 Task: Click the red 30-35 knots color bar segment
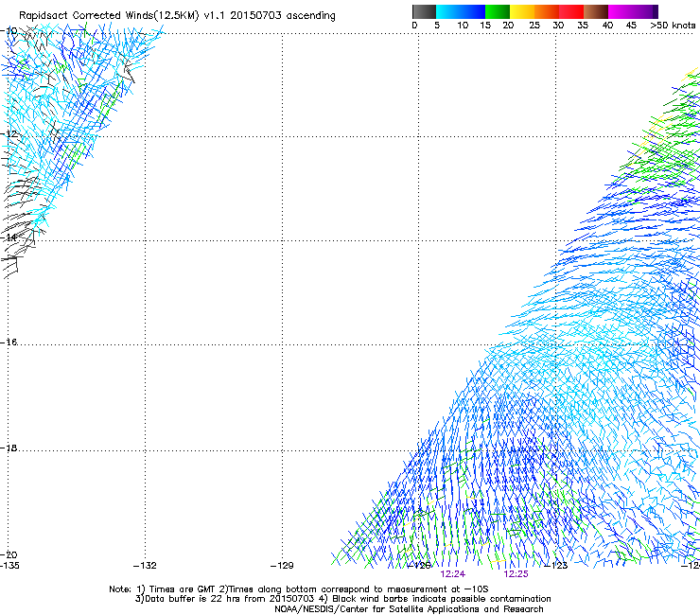(571, 11)
